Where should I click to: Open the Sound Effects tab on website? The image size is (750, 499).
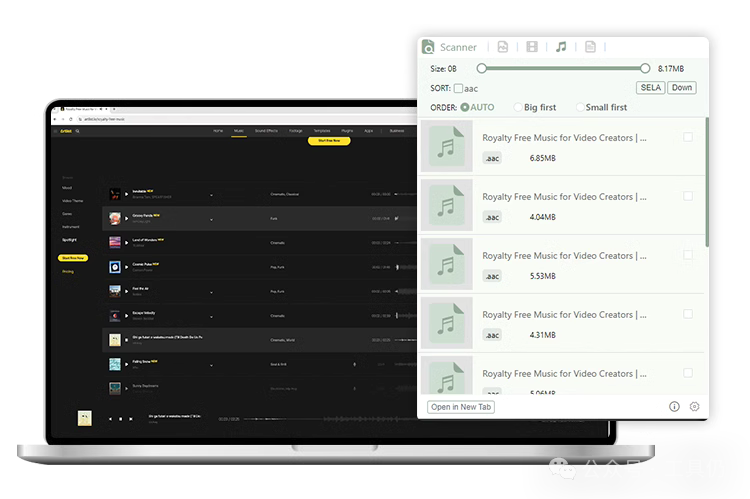pos(266,131)
